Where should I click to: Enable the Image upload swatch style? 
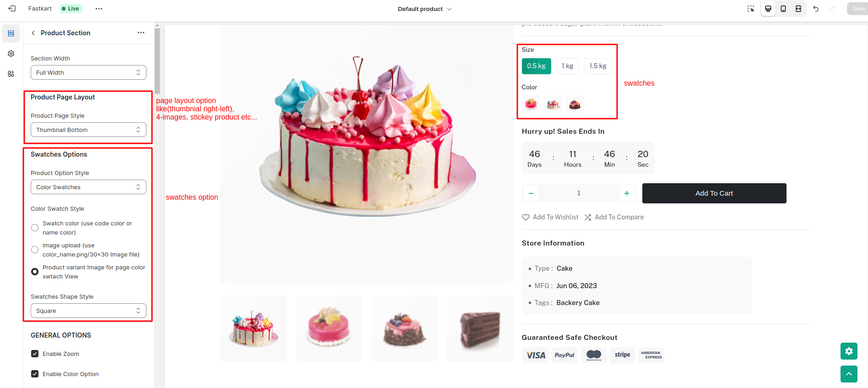pyautogui.click(x=35, y=250)
